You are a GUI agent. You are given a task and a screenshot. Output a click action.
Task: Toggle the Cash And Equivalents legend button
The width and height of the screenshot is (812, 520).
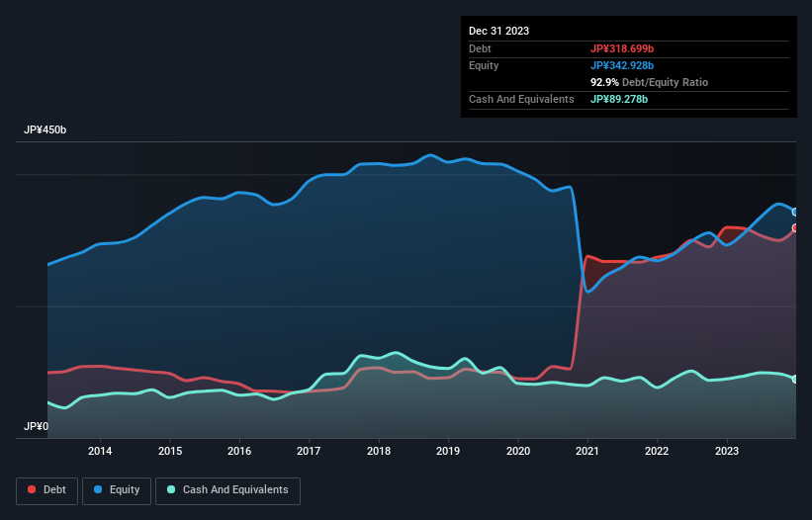[x=227, y=490]
